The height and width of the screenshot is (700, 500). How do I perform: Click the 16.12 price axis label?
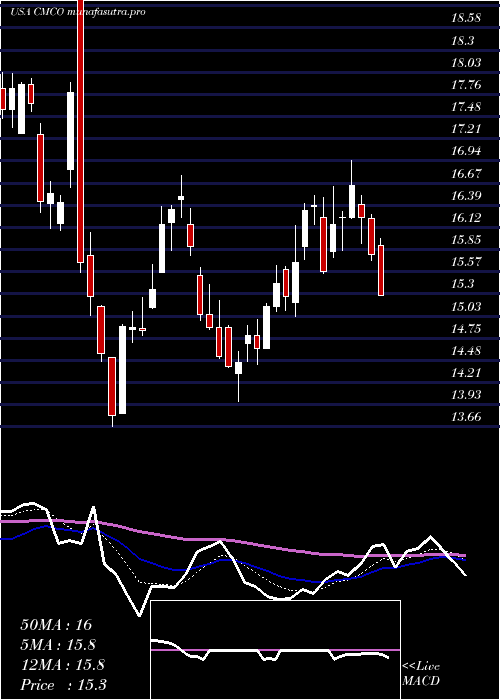tap(465, 217)
